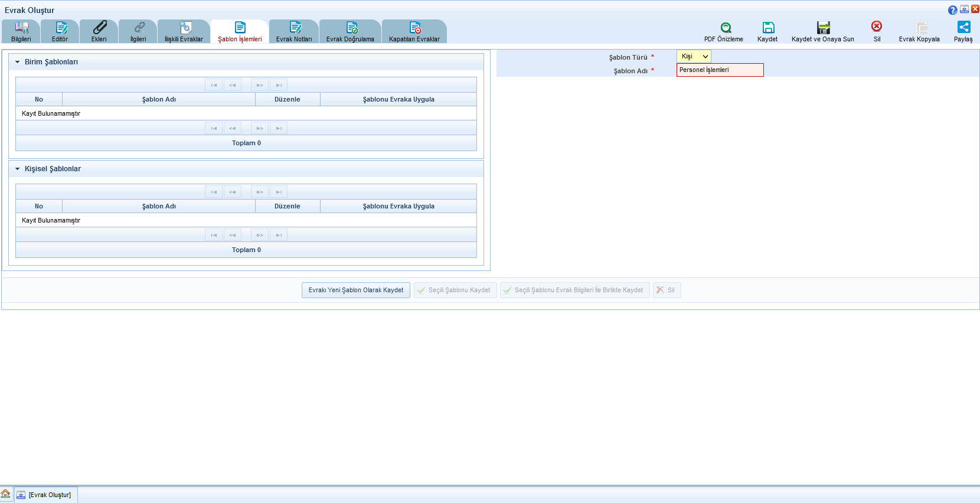Open the Şablon Türü dropdown
Screen dimensions: 980x503
pos(694,57)
